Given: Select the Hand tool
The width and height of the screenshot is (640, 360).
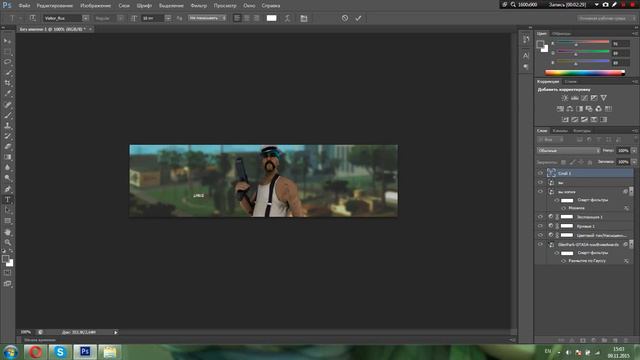Looking at the screenshot, I should coord(7,232).
